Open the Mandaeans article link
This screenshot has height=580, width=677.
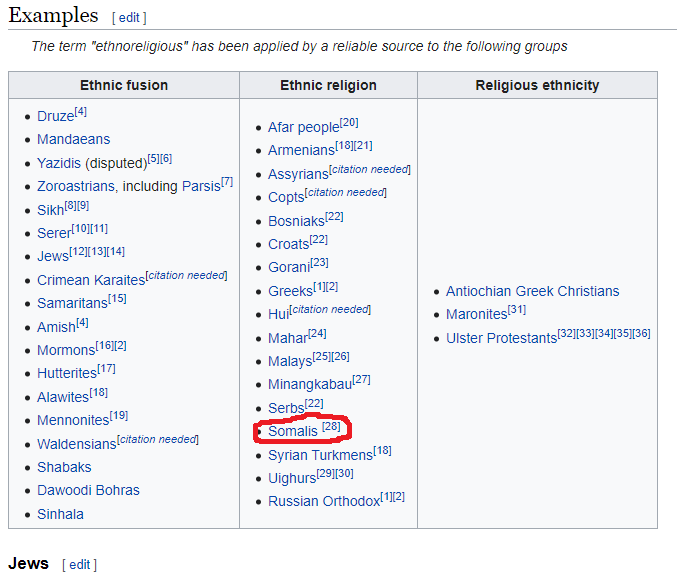(73, 139)
